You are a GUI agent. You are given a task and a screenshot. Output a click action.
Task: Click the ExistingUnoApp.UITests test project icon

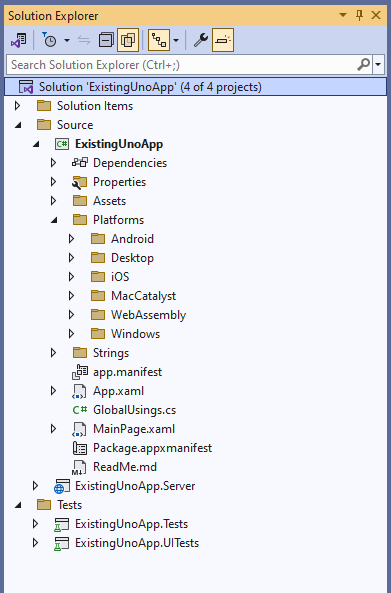tap(62, 543)
